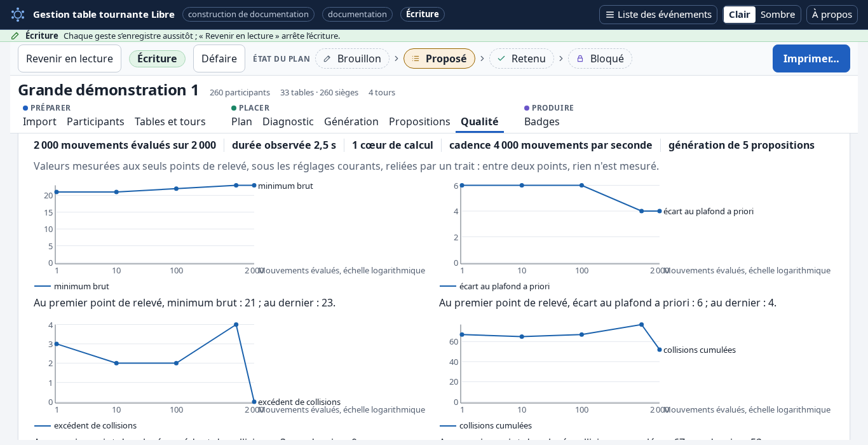Click the peak point of excédent de collisions
The width and height of the screenshot is (868, 445).
(x=236, y=324)
